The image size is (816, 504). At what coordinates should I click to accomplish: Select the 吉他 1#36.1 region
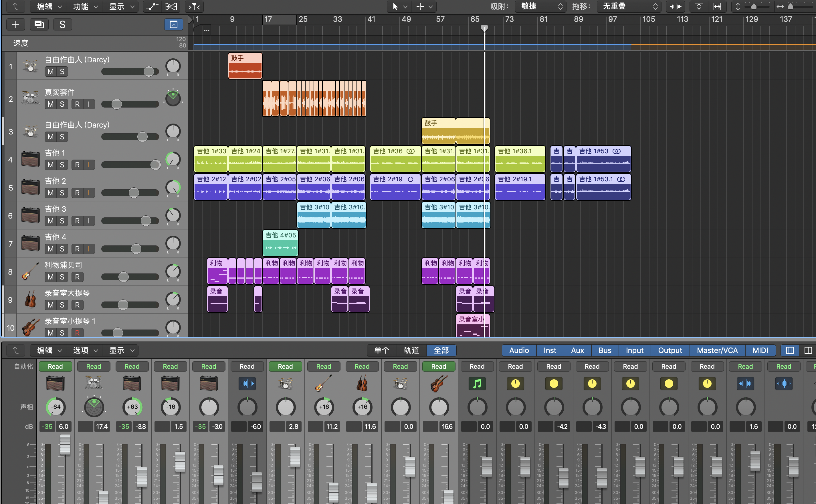520,159
